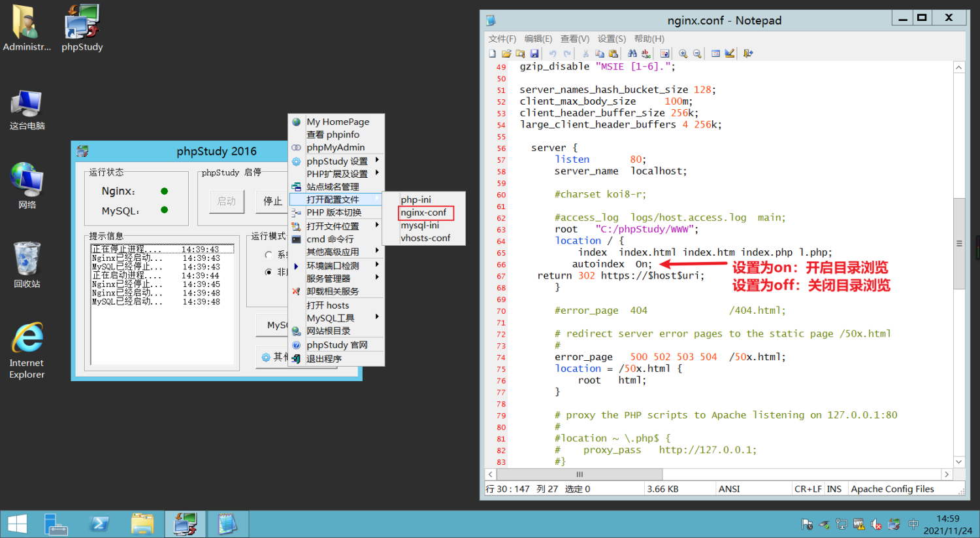
Task: Select 站点域名管理 in phpStudy menu
Action: (336, 187)
